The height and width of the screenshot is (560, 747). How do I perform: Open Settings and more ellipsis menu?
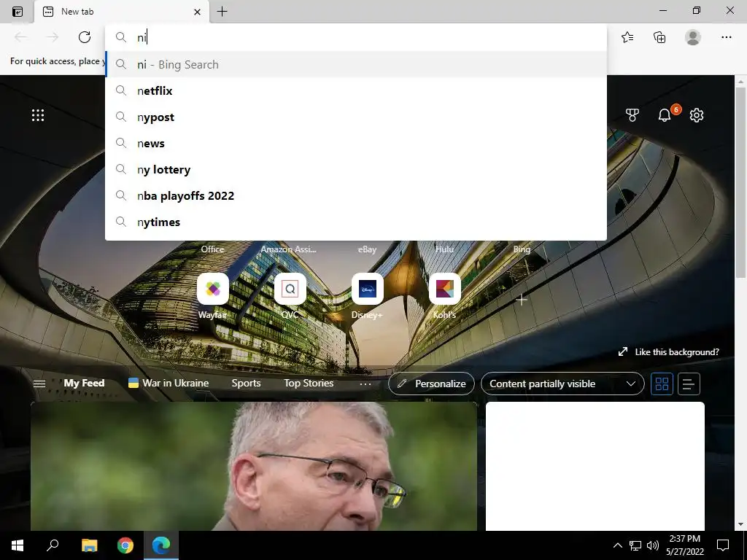[726, 37]
